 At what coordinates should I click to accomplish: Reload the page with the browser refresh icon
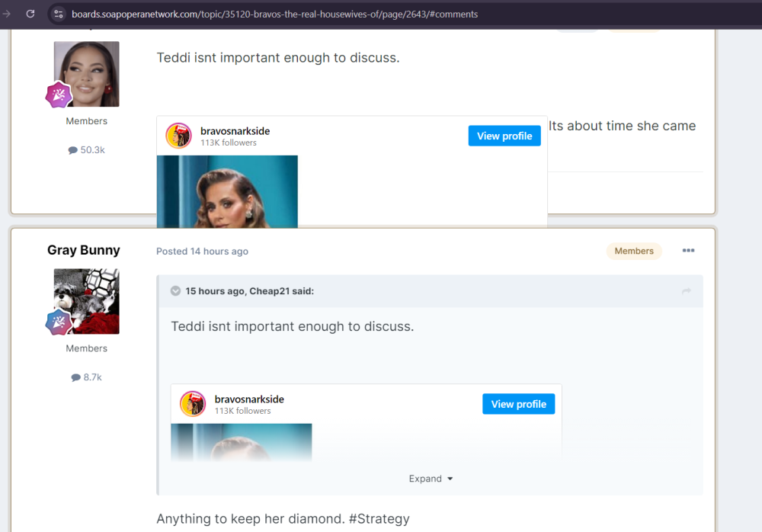coord(30,14)
